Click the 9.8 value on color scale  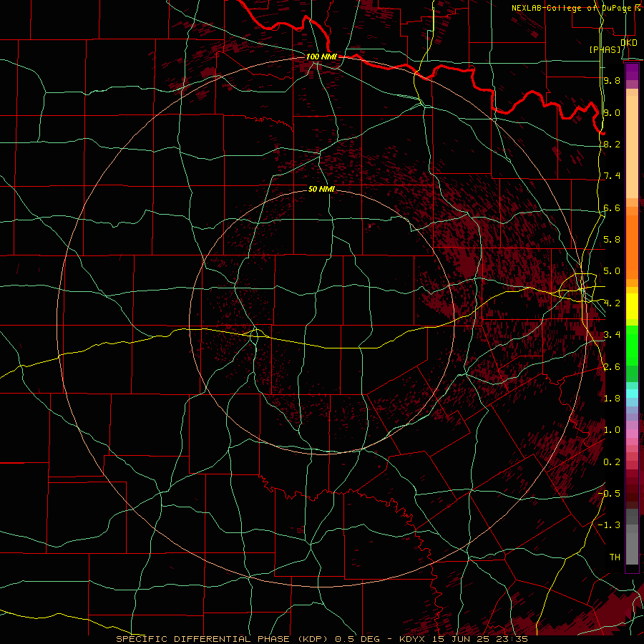pyautogui.click(x=612, y=80)
